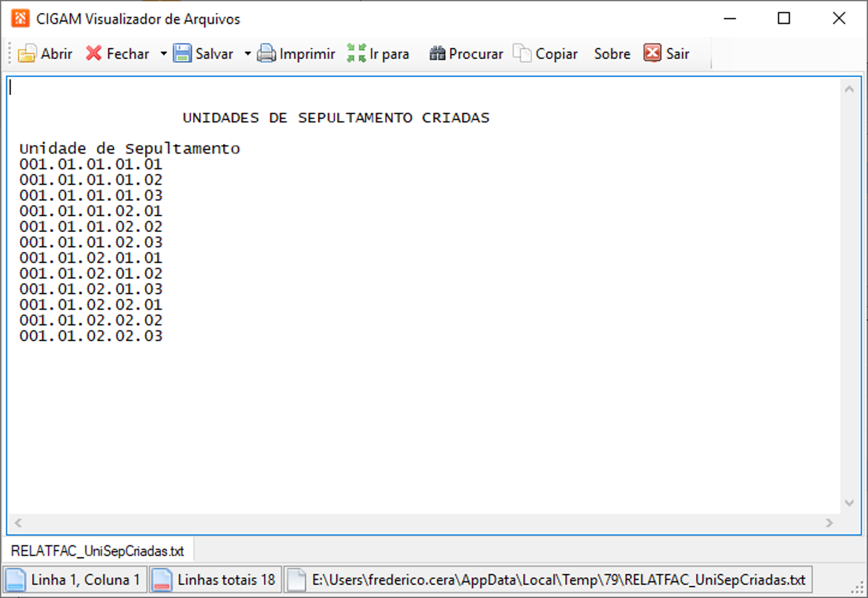Click the blue page icon beside Linha 1
The width and height of the screenshot is (868, 598).
(15, 579)
